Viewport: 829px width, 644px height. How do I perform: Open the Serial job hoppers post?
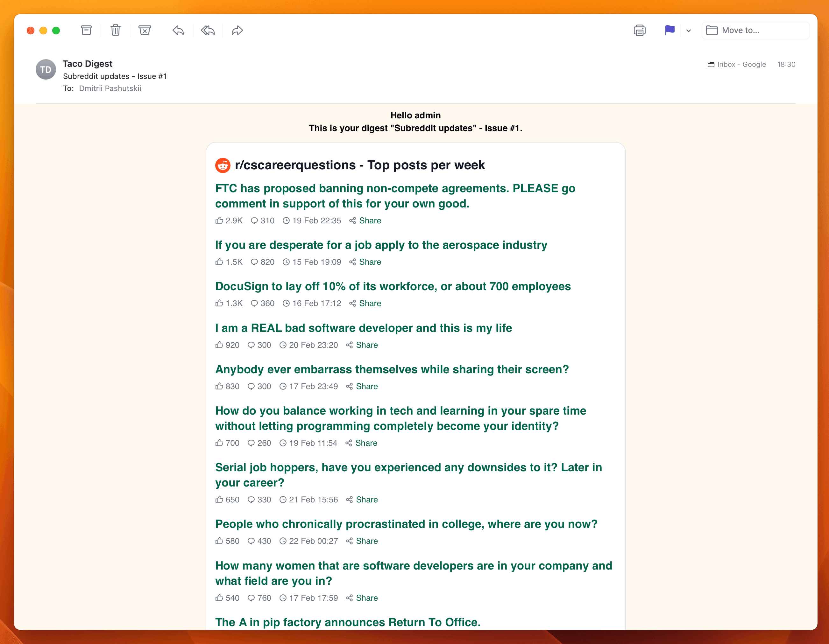(x=409, y=475)
